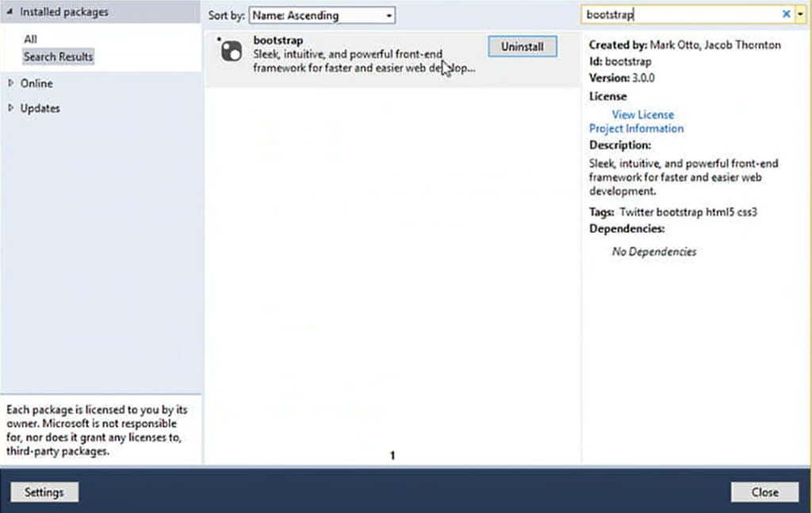Click the Sort by label
The width and height of the screenshot is (812, 513).
(x=226, y=16)
